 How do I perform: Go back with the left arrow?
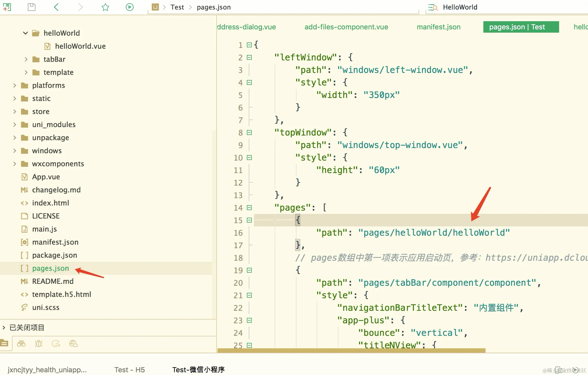[56, 7]
